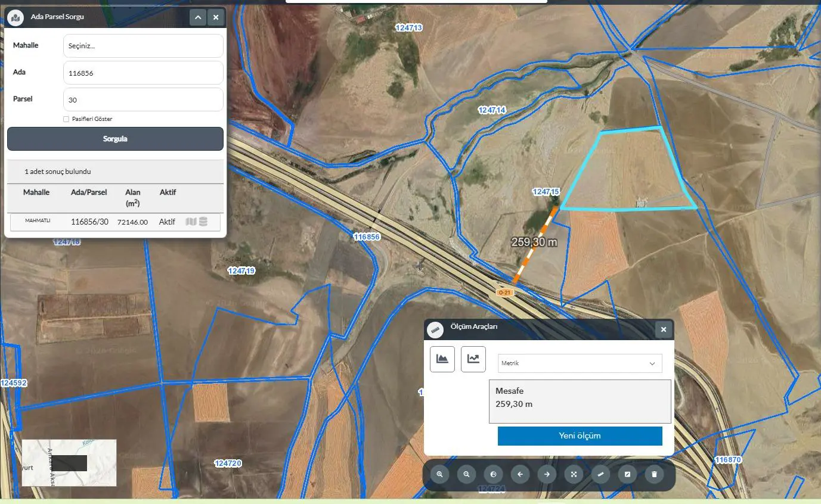
Task: Open the ruler measurement tool
Action: [x=600, y=474]
